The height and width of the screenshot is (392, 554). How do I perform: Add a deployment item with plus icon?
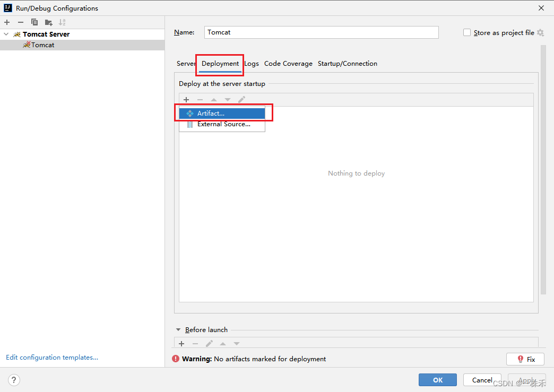pyautogui.click(x=186, y=100)
